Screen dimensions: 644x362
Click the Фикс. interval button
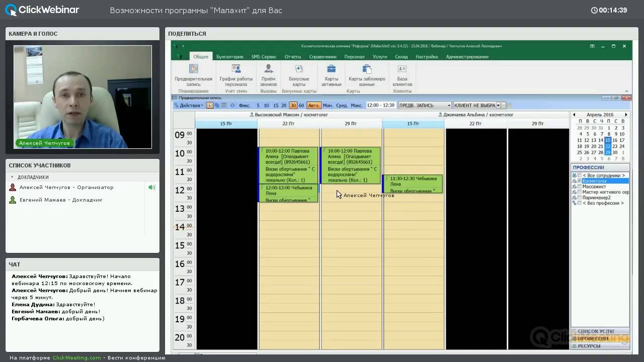click(x=245, y=106)
